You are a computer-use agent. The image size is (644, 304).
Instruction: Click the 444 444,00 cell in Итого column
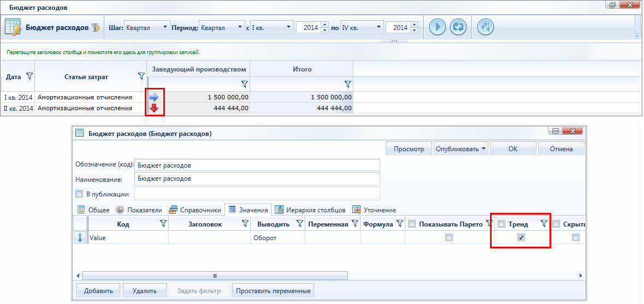(302, 108)
